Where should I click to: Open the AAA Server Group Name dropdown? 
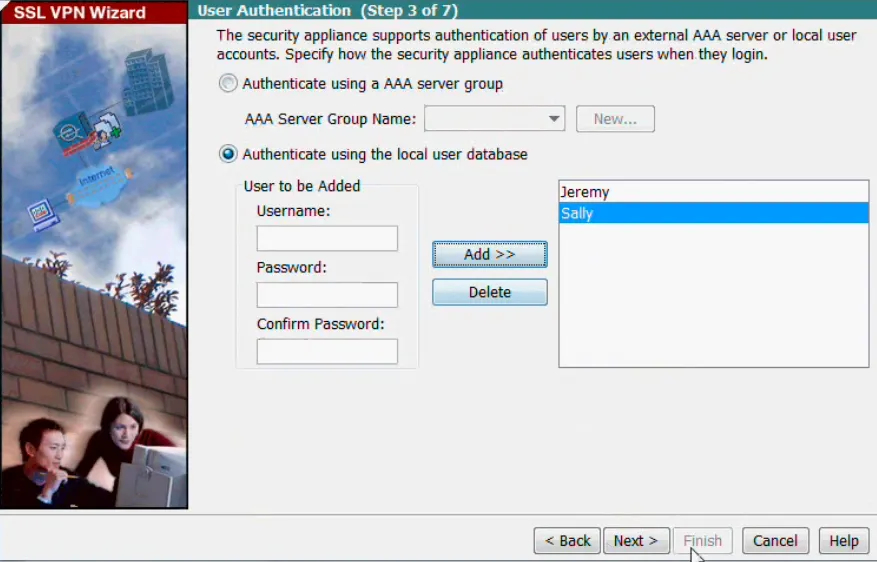[x=494, y=119]
